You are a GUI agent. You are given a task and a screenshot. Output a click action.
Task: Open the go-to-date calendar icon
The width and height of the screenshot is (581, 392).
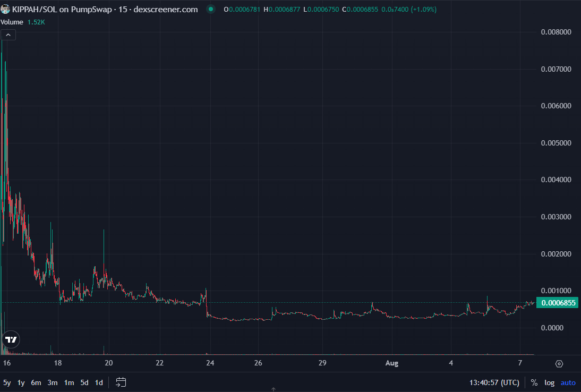[121, 382]
